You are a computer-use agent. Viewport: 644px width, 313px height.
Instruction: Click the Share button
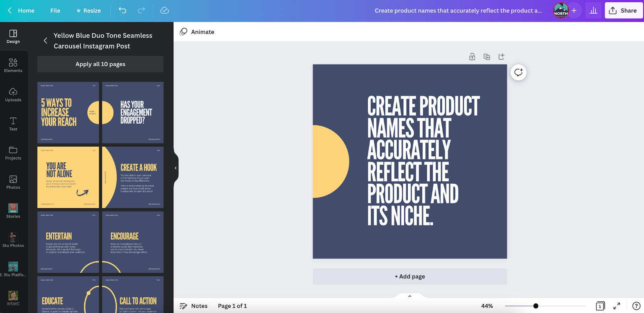pos(623,10)
